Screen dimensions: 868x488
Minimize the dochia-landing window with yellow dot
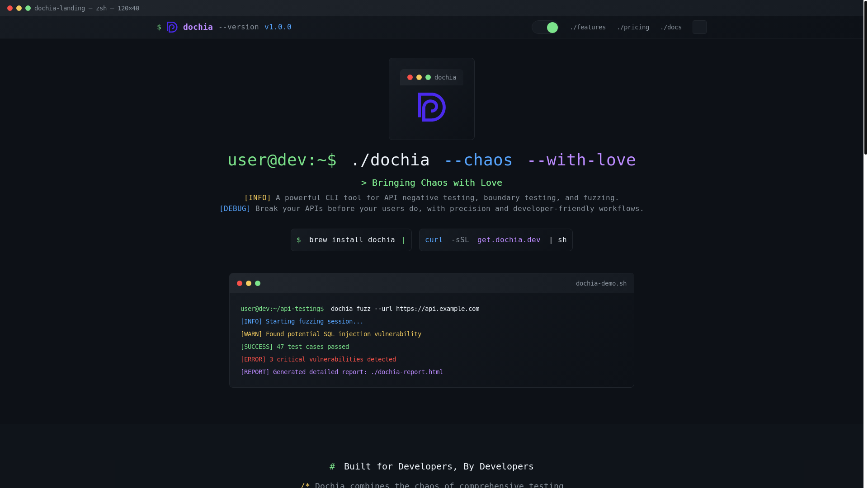[x=19, y=8]
